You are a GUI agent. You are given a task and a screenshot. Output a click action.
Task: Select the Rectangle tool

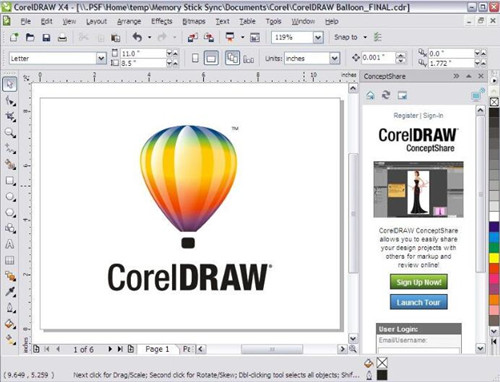point(10,181)
